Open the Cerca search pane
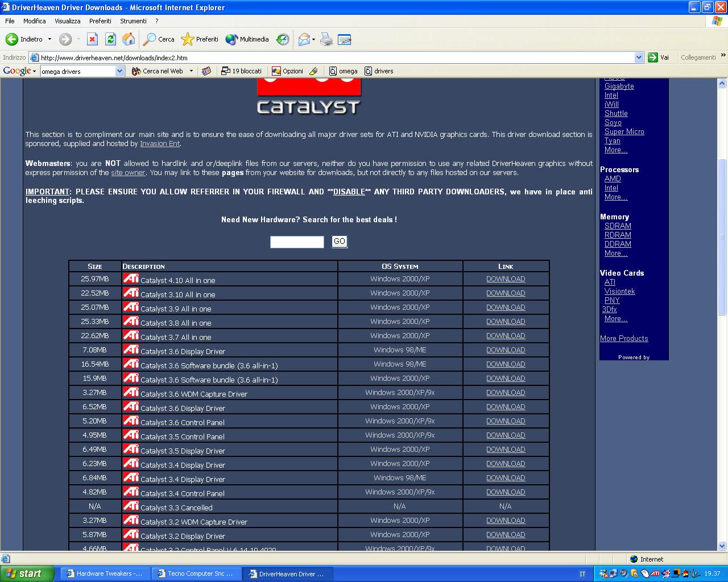 click(x=159, y=39)
